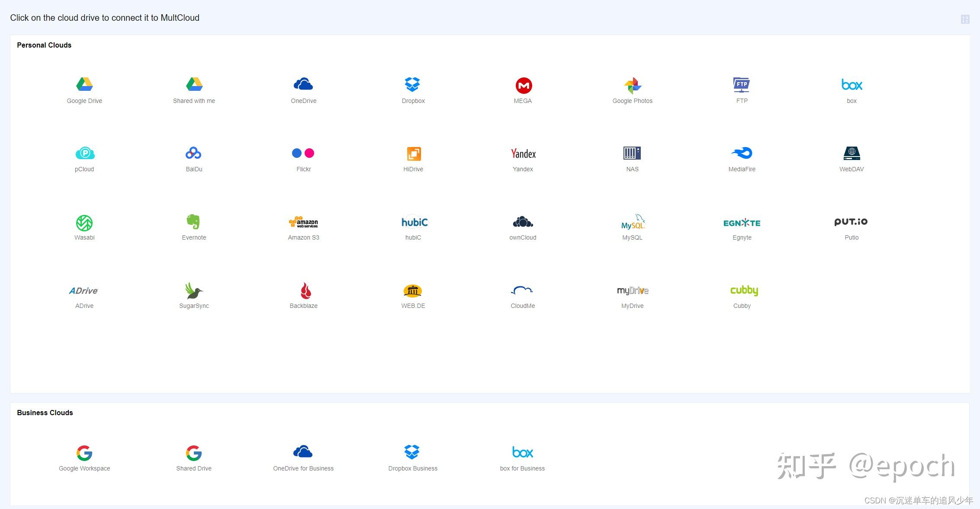Connect the WebDAV drive
The height and width of the screenshot is (509, 980).
click(851, 153)
